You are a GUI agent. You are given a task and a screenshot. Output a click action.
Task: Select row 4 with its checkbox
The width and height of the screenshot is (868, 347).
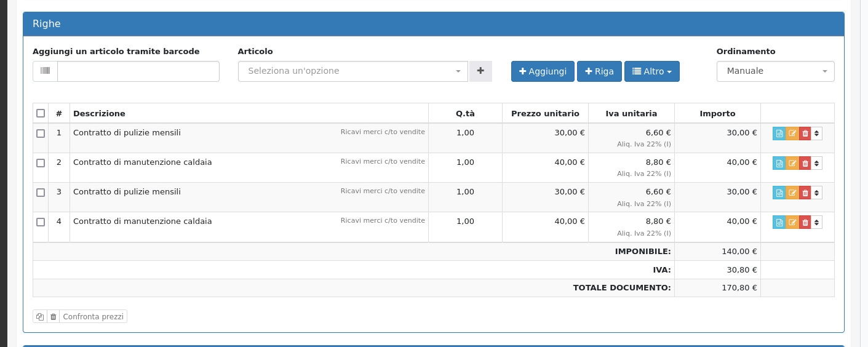point(41,222)
